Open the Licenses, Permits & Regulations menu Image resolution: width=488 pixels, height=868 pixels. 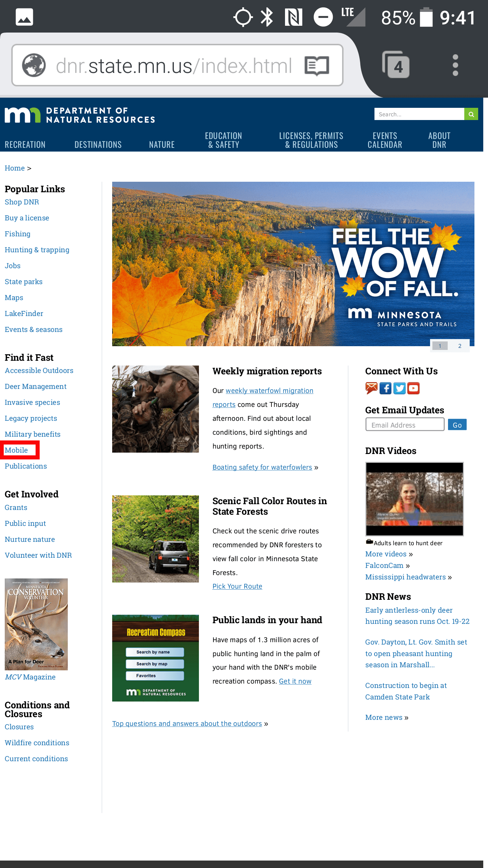(x=311, y=140)
